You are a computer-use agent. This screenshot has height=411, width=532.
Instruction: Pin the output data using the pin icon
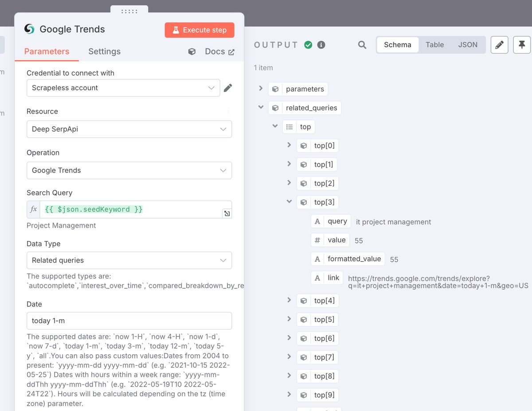(522, 45)
